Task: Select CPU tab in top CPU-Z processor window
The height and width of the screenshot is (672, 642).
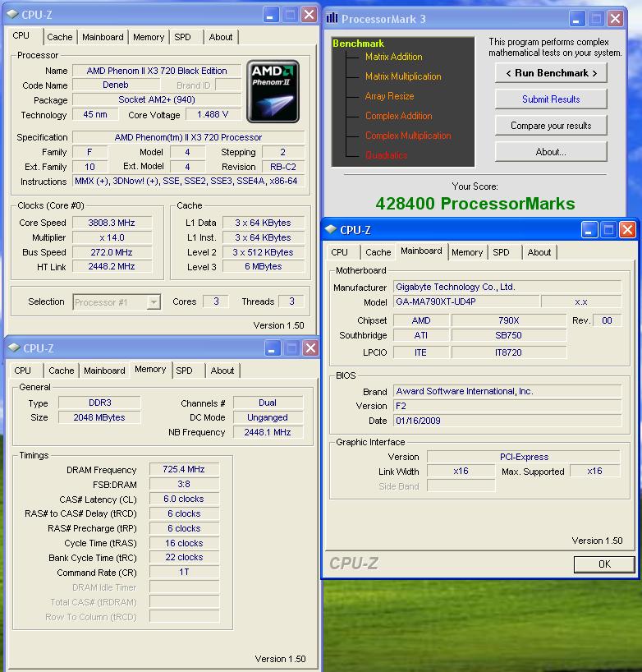Action: click(x=21, y=35)
